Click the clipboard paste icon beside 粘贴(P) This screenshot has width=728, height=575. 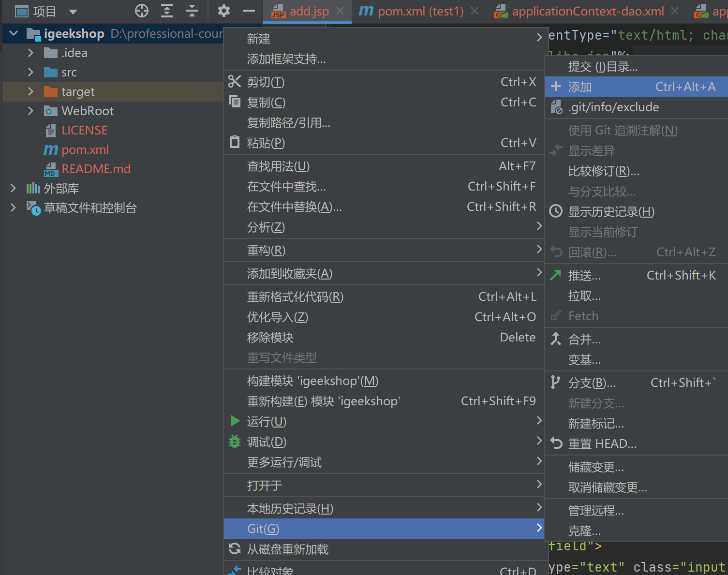pyautogui.click(x=235, y=142)
